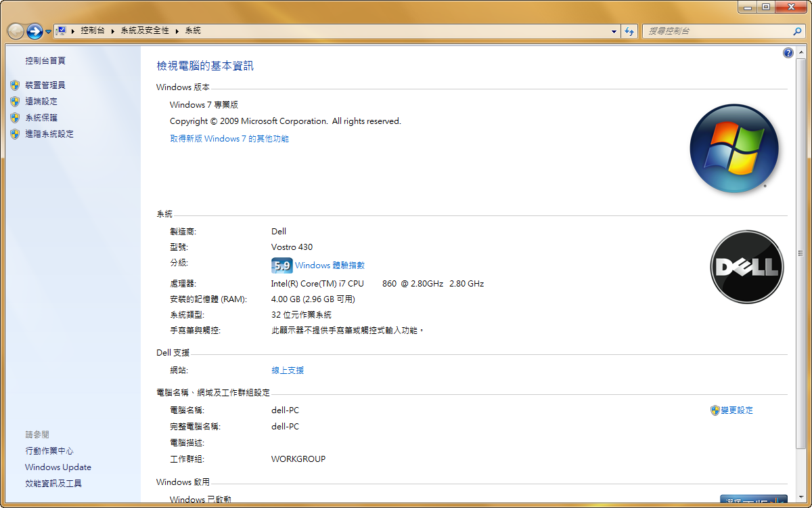Click shield icon next to 變更設定
The image size is (812, 508).
[715, 410]
